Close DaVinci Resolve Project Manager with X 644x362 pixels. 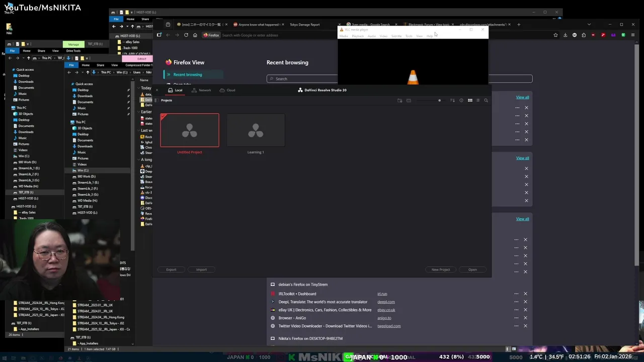coord(157,90)
